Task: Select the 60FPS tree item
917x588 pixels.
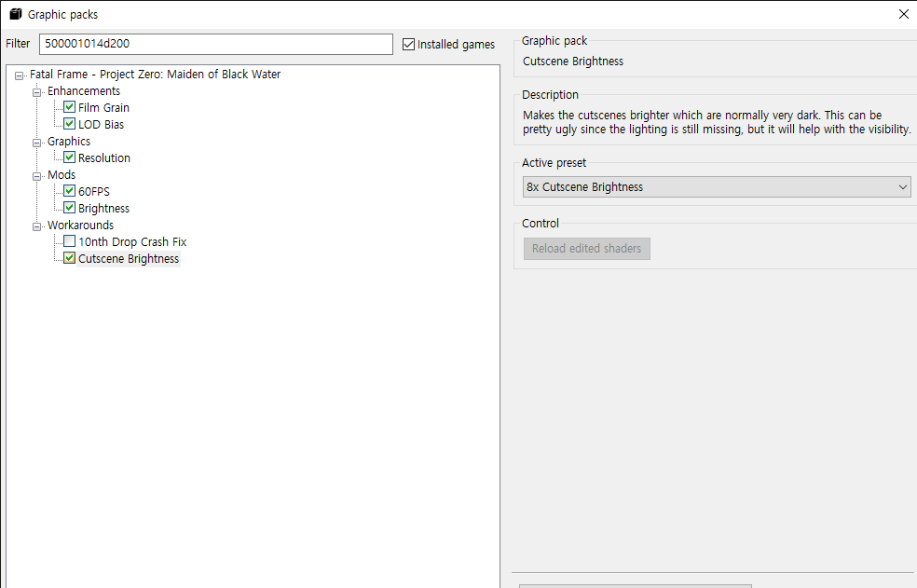Action: (93, 191)
